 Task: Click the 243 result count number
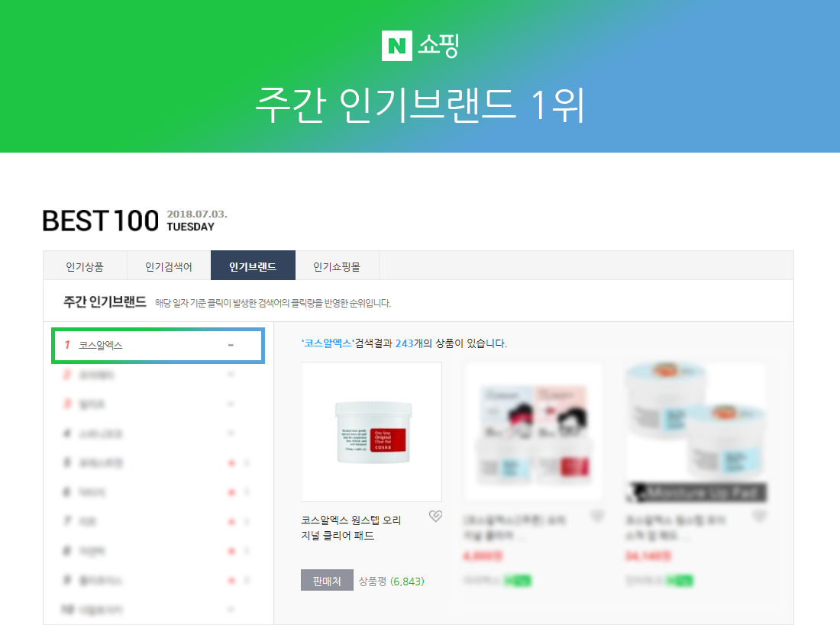[405, 343]
